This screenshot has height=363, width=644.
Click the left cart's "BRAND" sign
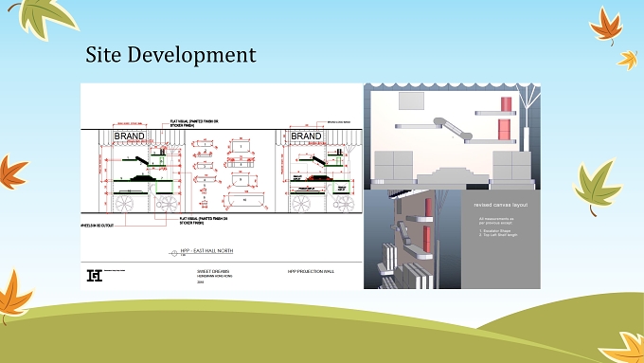[129, 136]
